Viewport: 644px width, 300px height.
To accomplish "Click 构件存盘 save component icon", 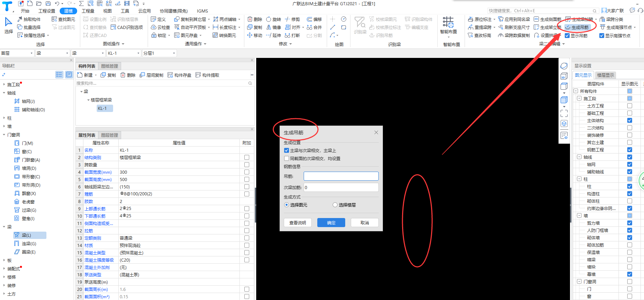I will (179, 75).
